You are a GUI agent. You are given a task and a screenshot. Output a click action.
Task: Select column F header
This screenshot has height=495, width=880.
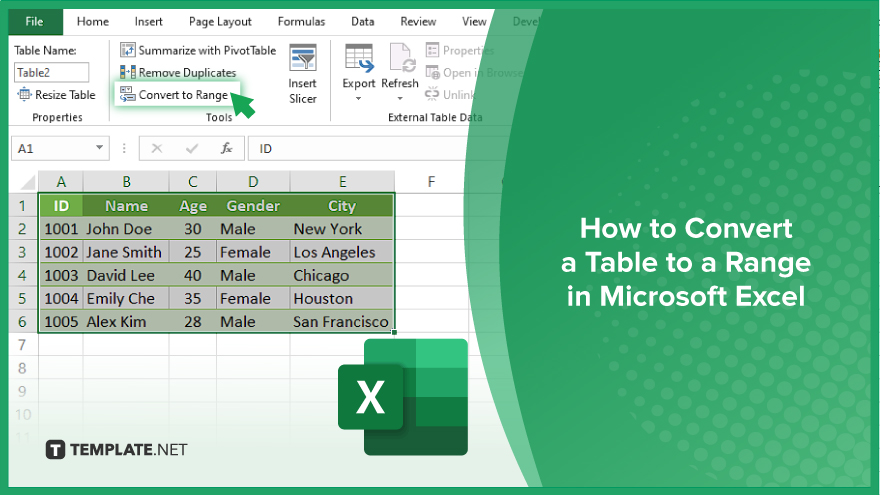pyautogui.click(x=431, y=182)
